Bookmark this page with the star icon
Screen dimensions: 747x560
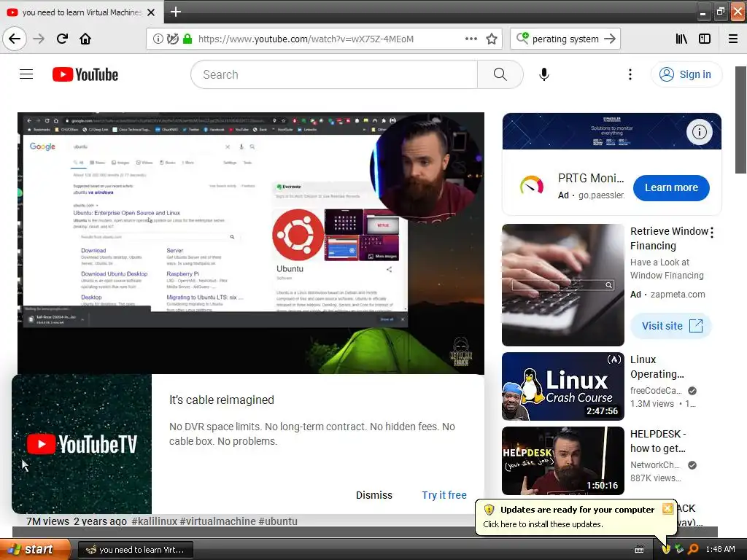click(x=492, y=39)
